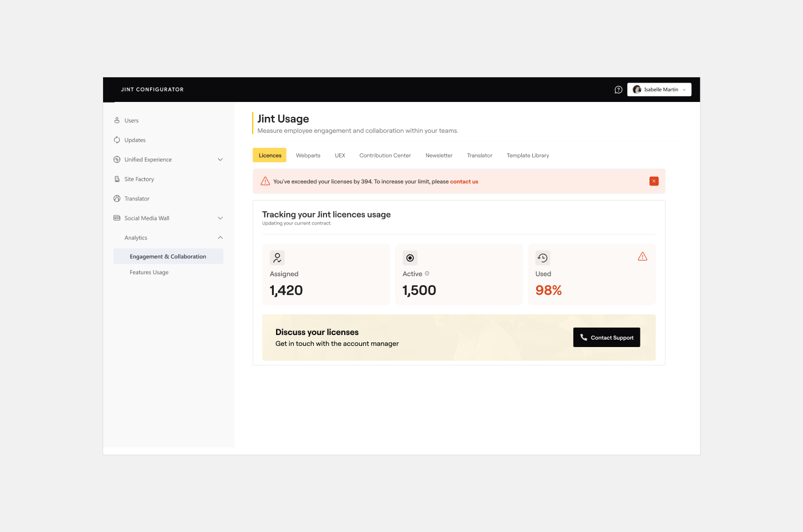Open the Isabelle Martin account dropdown arrow
The height and width of the screenshot is (532, 803).
coord(684,90)
